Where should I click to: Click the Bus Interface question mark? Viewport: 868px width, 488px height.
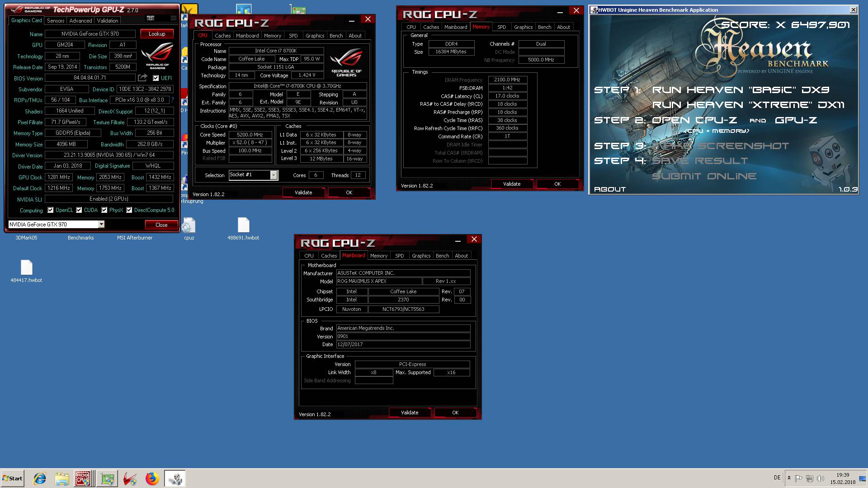click(172, 100)
